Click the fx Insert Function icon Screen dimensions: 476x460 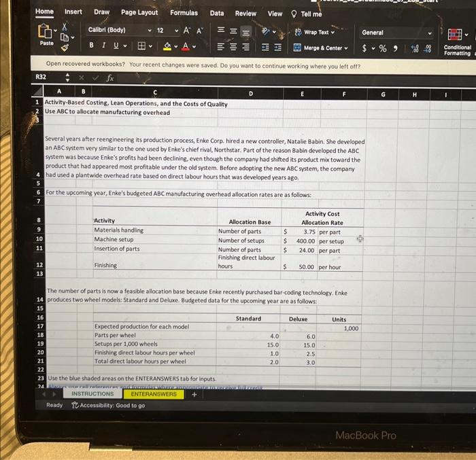coord(110,78)
